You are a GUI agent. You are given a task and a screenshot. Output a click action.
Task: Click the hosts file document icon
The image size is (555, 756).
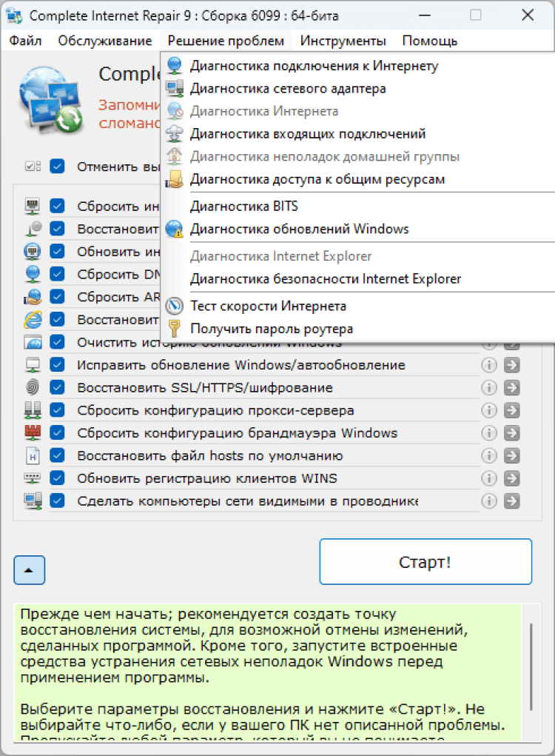coord(33,455)
